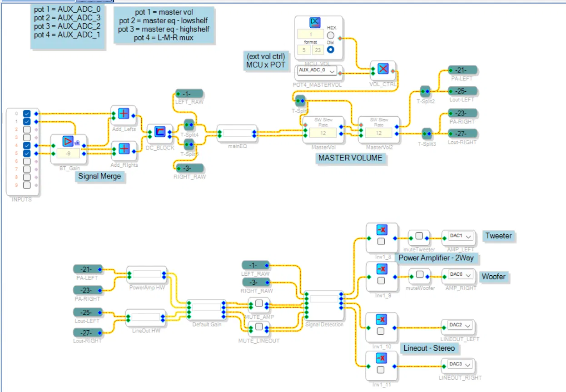Toggle INPUTS channel 5 checkbox

(x=27, y=154)
